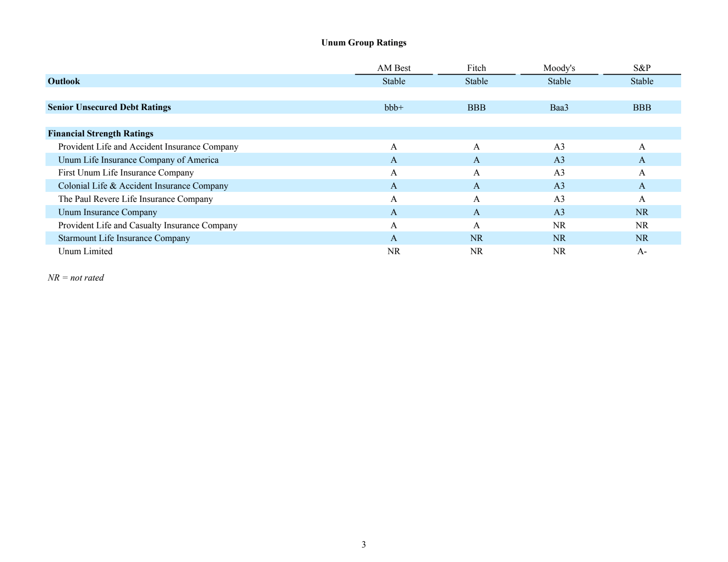Select the 'Fitch' column header

(476, 68)
